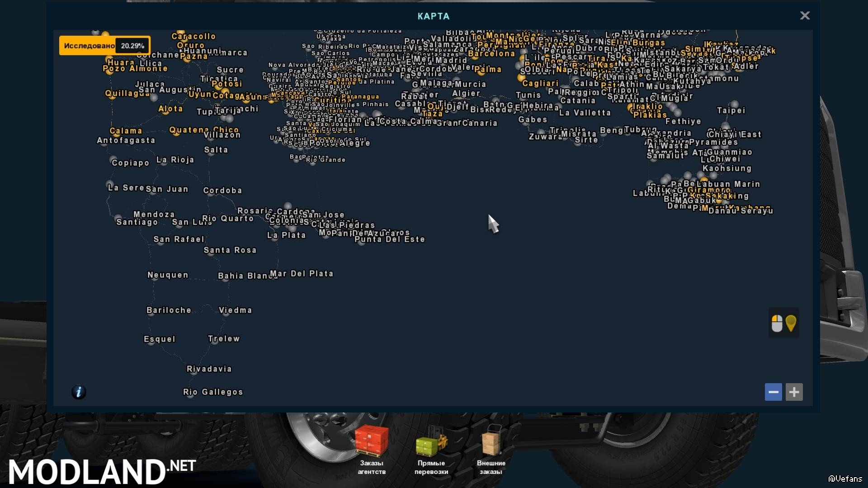The image size is (868, 488).
Task: Select Taipei city on the map
Action: (x=731, y=110)
